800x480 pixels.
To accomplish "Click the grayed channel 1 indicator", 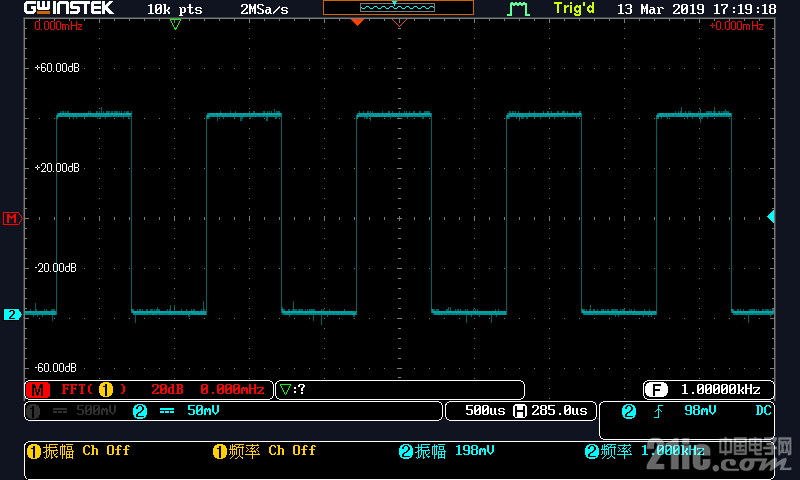I will 33,411.
